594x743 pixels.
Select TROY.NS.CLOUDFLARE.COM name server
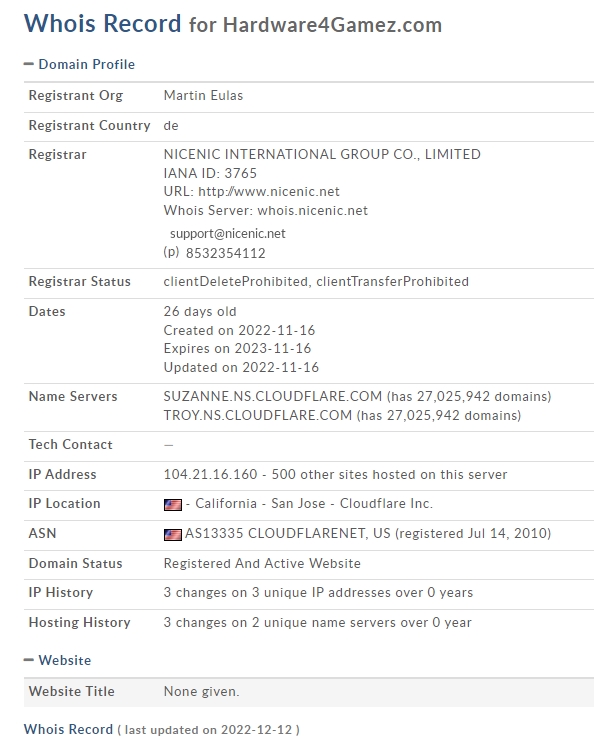[258, 416]
